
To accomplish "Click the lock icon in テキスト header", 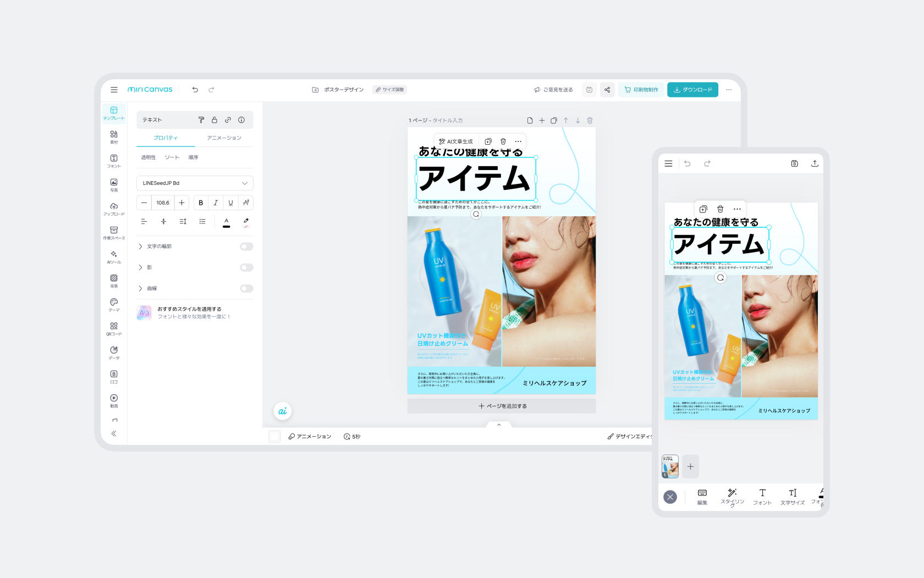I will [215, 120].
